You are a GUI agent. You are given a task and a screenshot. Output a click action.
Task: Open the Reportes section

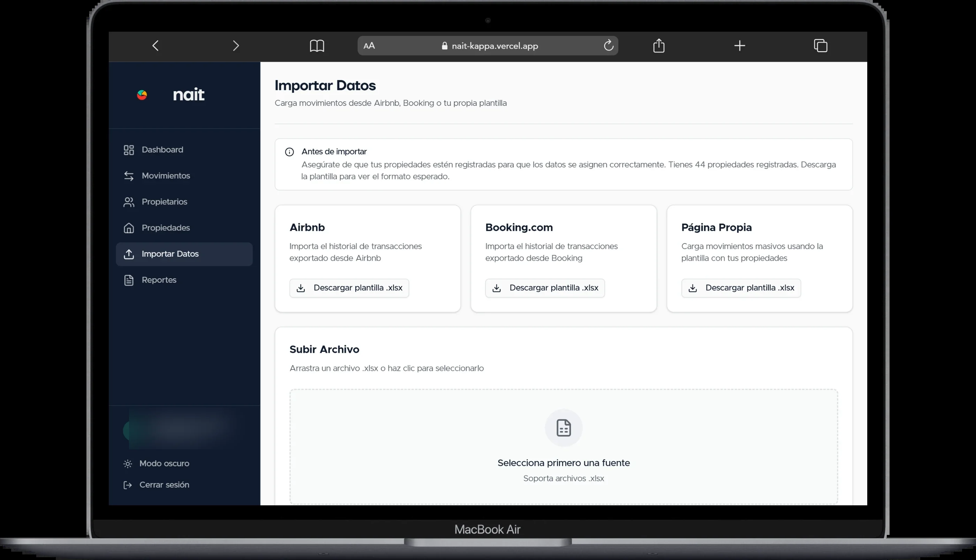159,280
